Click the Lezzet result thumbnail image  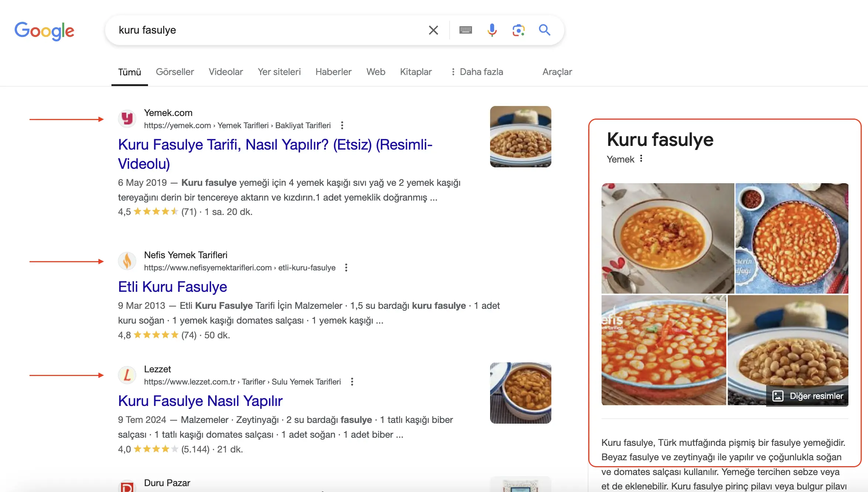coord(520,393)
